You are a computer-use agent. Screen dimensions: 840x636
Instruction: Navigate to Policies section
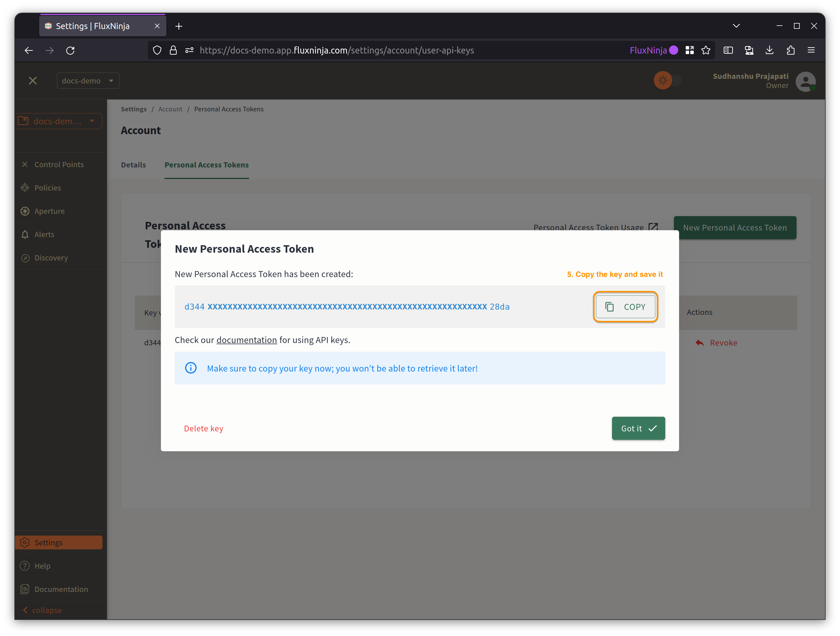47,187
